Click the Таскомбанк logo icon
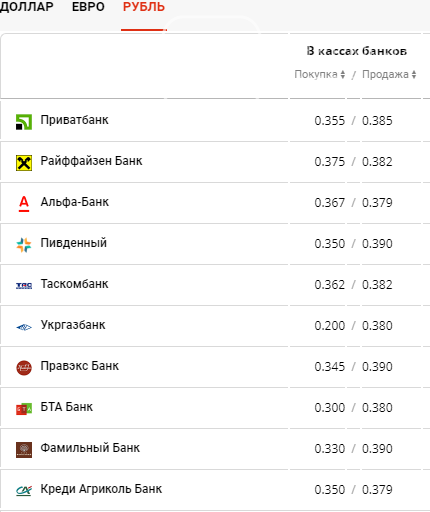Image resolution: width=430 pixels, height=512 pixels. pyautogui.click(x=24, y=286)
